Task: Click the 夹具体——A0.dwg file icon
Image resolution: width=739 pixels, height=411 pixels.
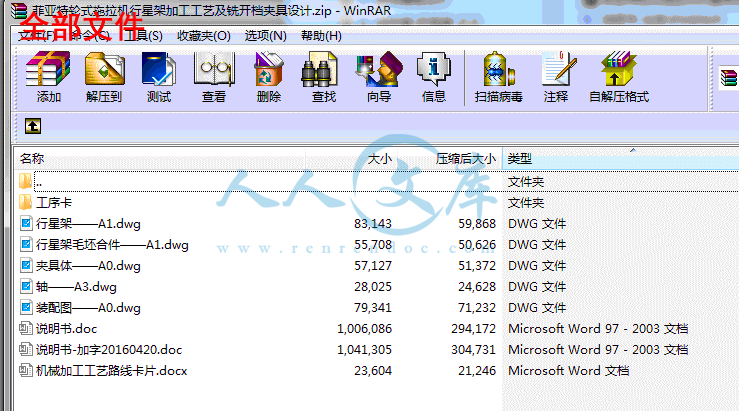Action: click(26, 265)
